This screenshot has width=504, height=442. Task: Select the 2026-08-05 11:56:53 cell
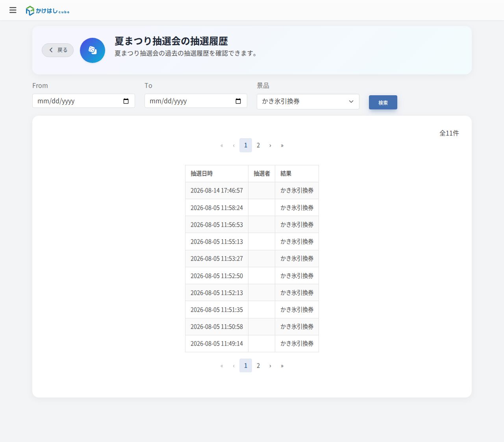[x=217, y=225]
